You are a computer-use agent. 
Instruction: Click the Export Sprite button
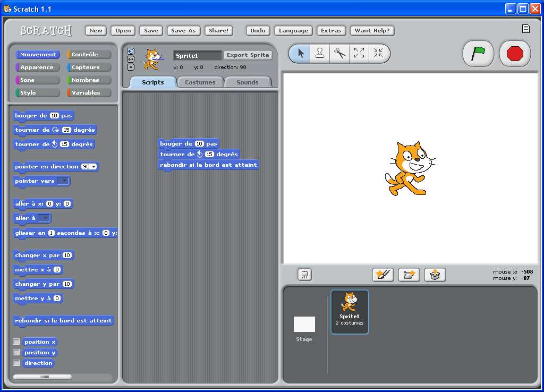click(x=248, y=55)
